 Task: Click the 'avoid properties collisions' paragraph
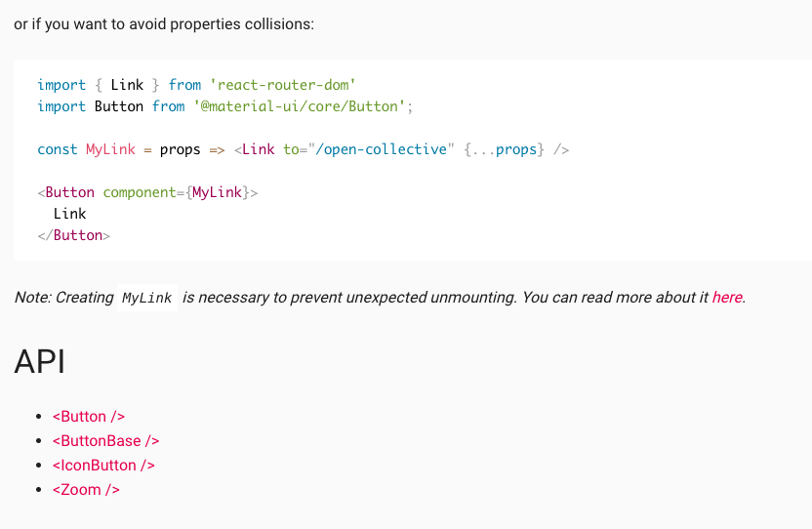point(164,23)
